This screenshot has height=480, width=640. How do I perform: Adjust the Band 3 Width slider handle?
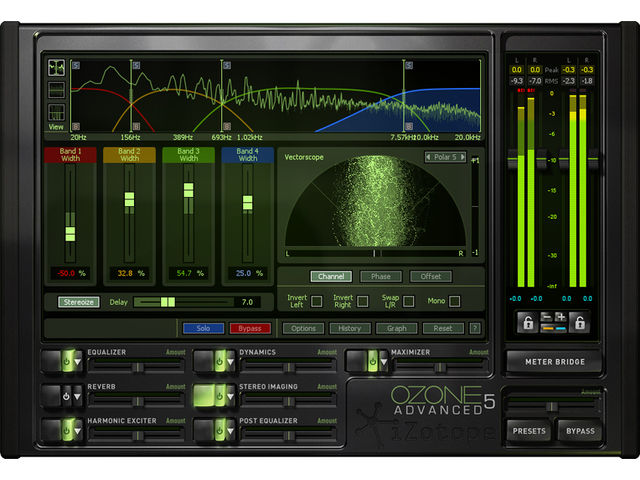(189, 190)
